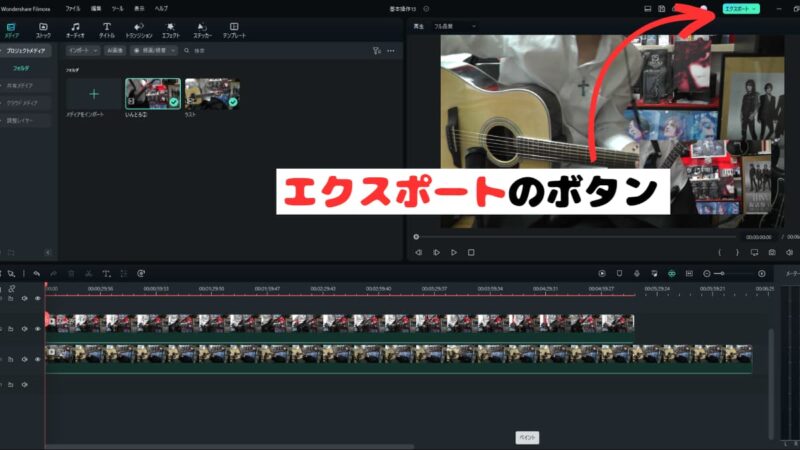Open the preview quality dropdown フル品質
Viewport: 800px width, 450px height.
point(455,27)
